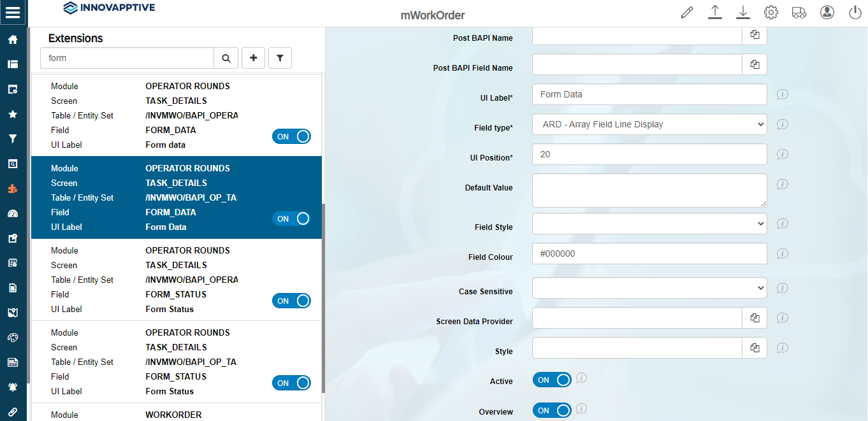Toggle the Overview switch

[552, 411]
